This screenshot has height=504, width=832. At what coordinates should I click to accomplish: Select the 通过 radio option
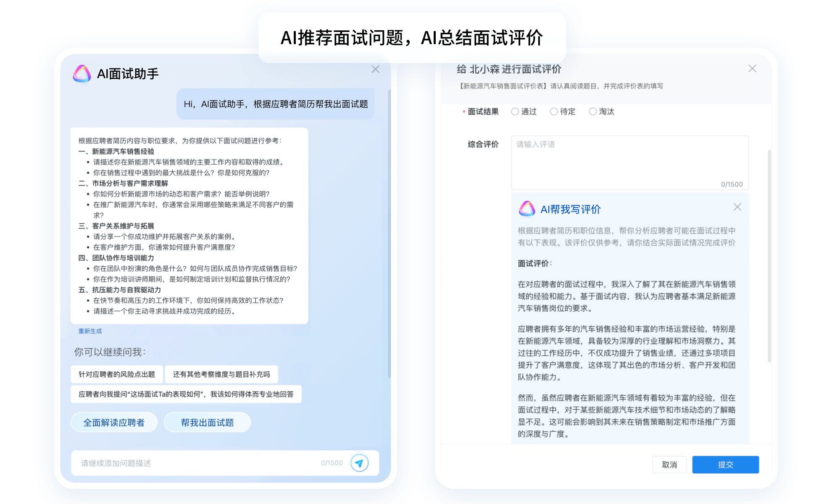click(515, 112)
